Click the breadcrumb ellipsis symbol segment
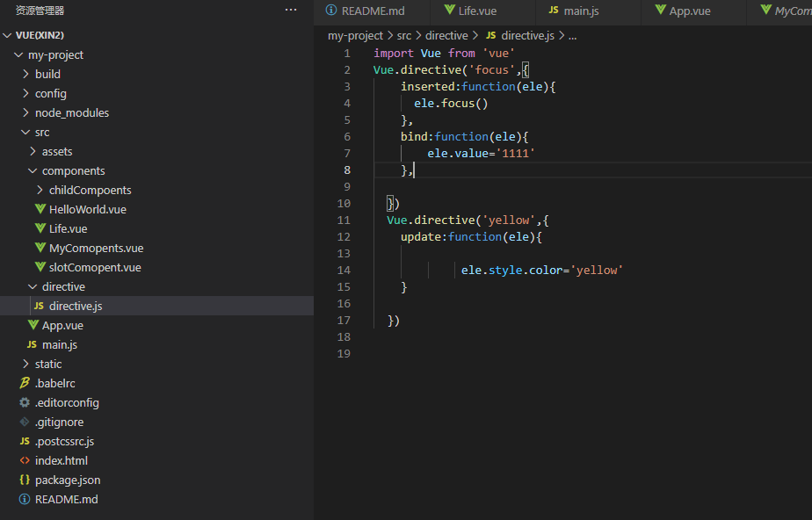812x520 pixels. coord(572,36)
